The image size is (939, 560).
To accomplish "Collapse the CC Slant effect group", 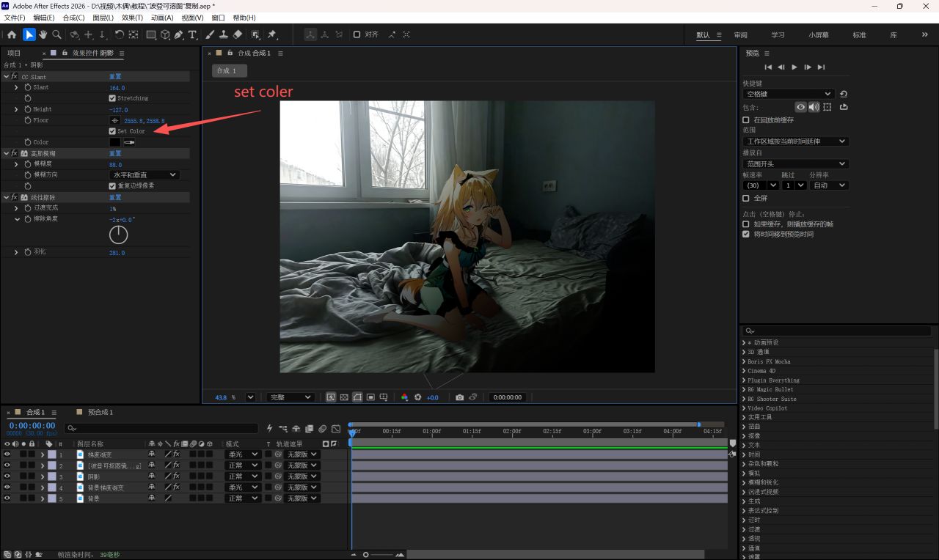I will 6,76.
